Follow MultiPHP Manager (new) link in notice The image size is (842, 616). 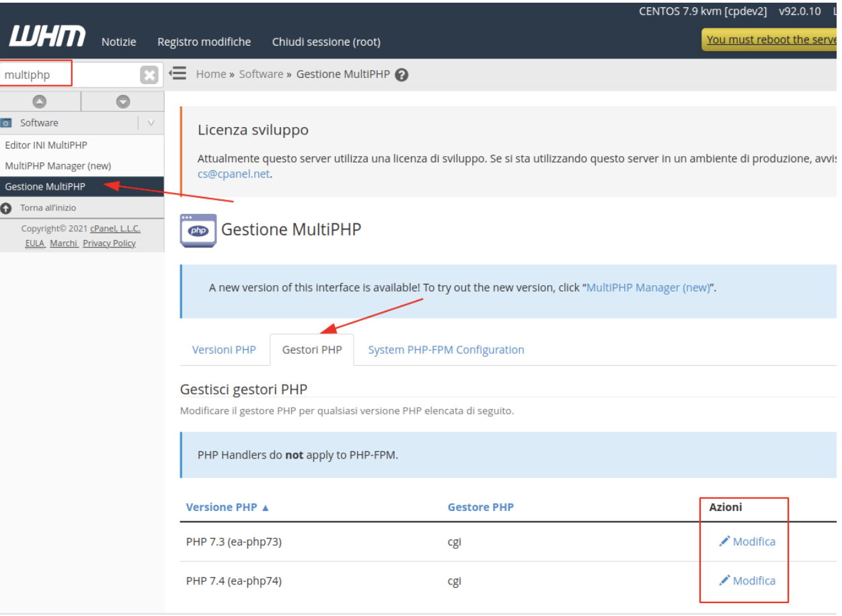pyautogui.click(x=648, y=287)
